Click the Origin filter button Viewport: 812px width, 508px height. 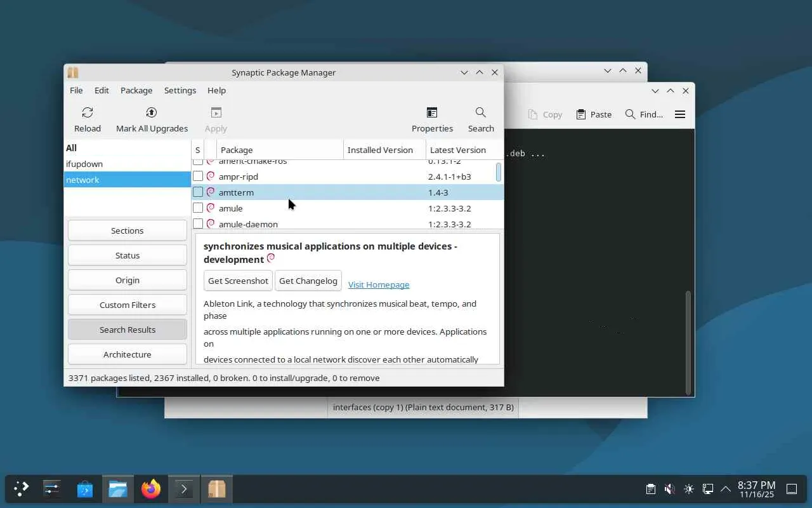(x=128, y=280)
